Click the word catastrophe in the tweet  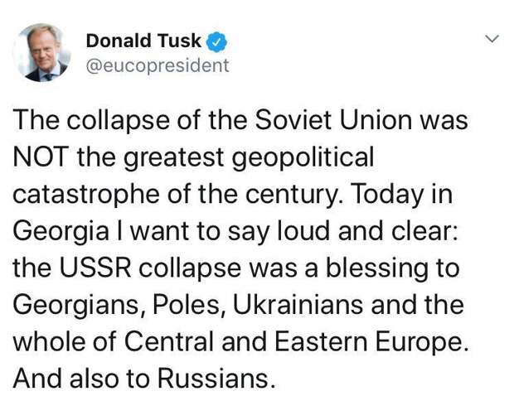click(x=86, y=196)
